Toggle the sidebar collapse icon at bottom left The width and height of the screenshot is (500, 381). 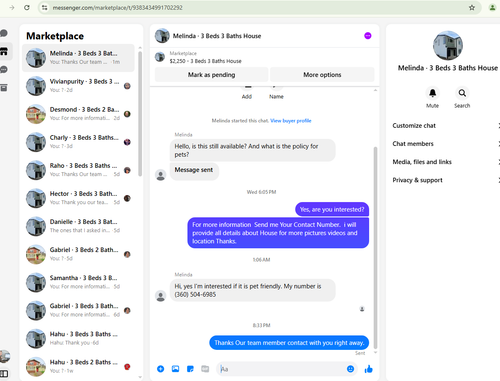coord(4,374)
